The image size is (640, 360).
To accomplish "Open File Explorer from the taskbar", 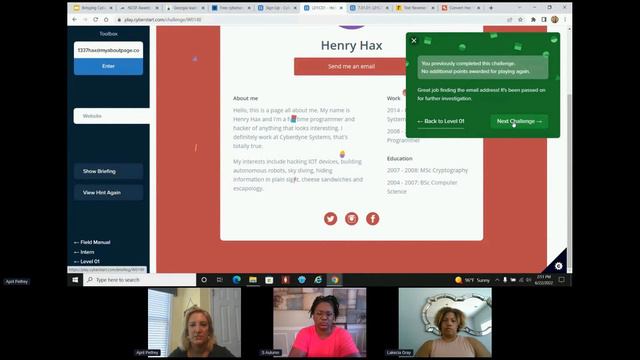I will 253,280.
